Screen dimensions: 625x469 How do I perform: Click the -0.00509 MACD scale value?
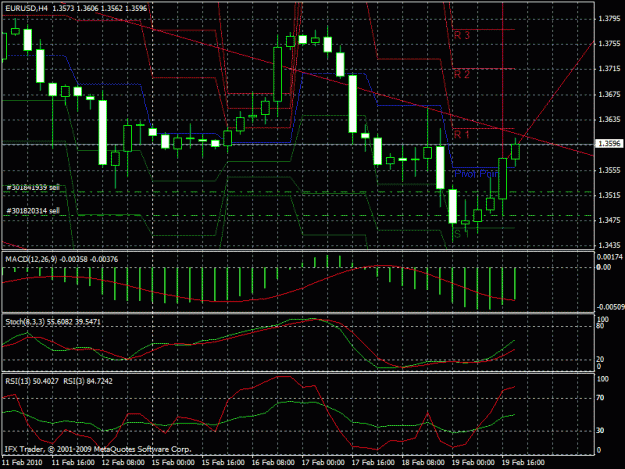[x=610, y=307]
